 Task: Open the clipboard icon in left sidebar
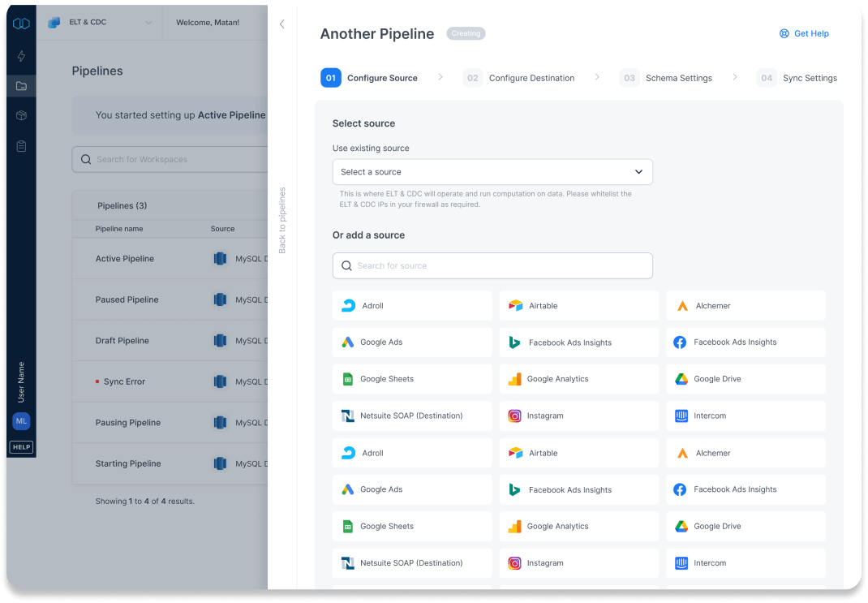click(x=21, y=146)
